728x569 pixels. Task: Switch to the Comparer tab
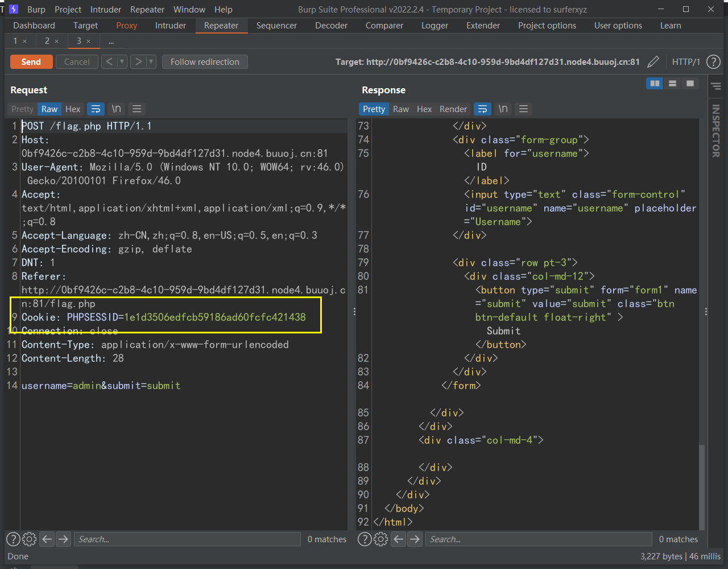[x=384, y=26]
